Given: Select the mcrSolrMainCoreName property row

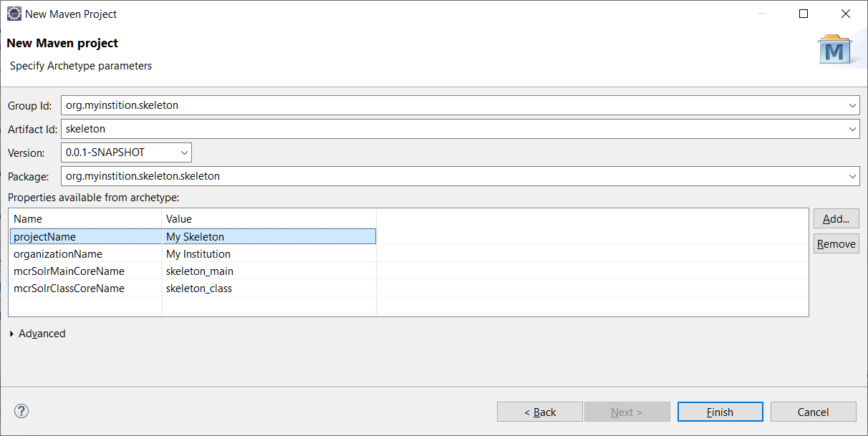Looking at the screenshot, I should 193,271.
